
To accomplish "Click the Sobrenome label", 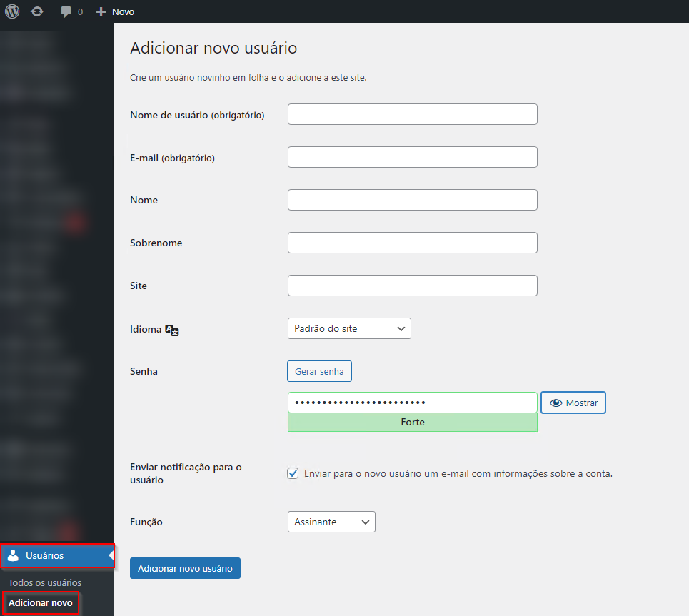I will click(x=156, y=243).
